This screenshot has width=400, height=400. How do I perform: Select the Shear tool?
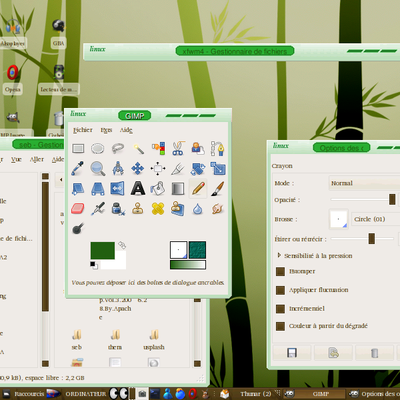pos(78,189)
